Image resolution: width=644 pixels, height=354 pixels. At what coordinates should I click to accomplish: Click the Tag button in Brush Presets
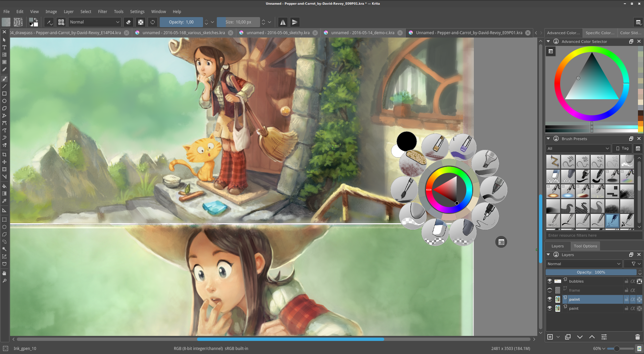click(x=622, y=149)
